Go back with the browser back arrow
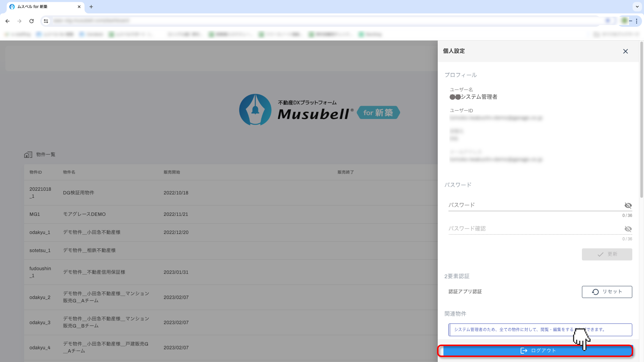The image size is (644, 362). tap(7, 21)
